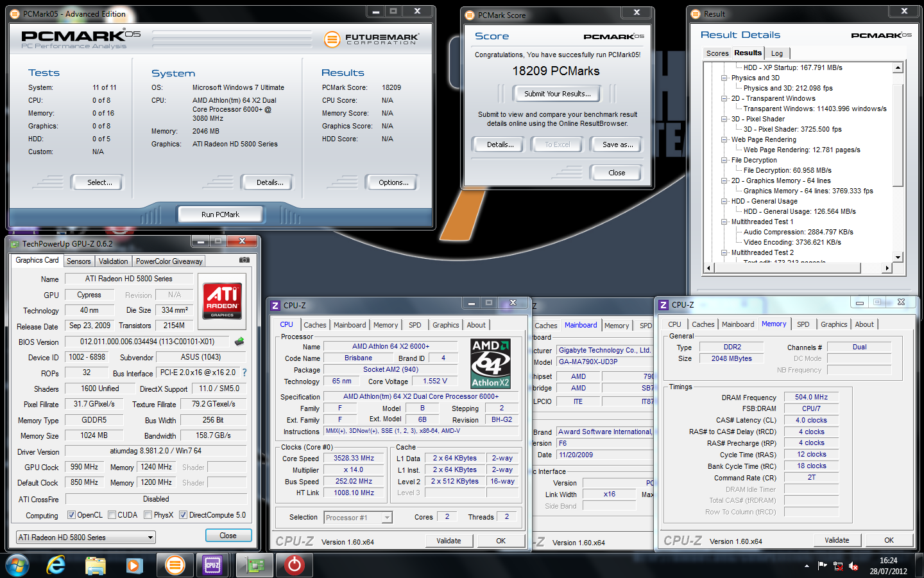The height and width of the screenshot is (578, 924).
Task: Click the PCMark05 Advanced Edition title icon
Action: click(x=15, y=13)
